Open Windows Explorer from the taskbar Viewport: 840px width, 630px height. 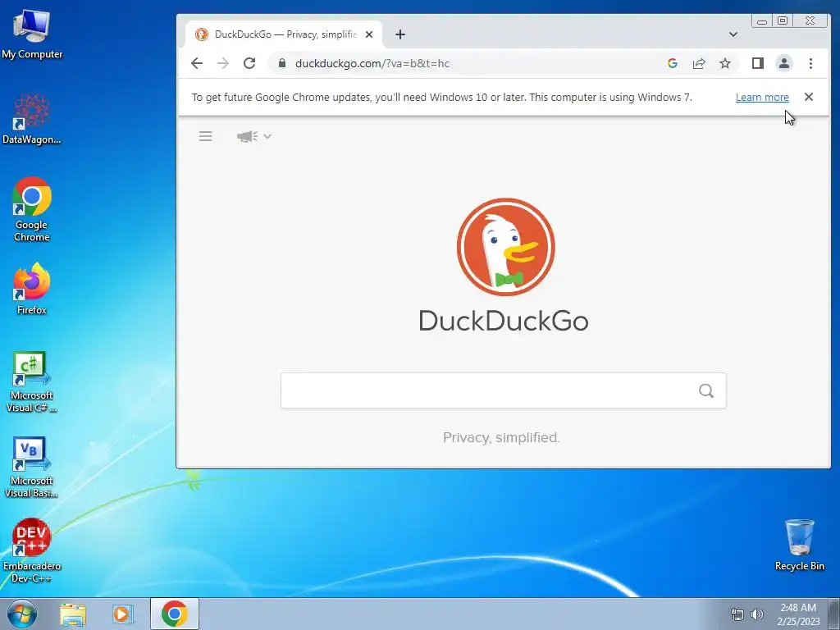[73, 614]
